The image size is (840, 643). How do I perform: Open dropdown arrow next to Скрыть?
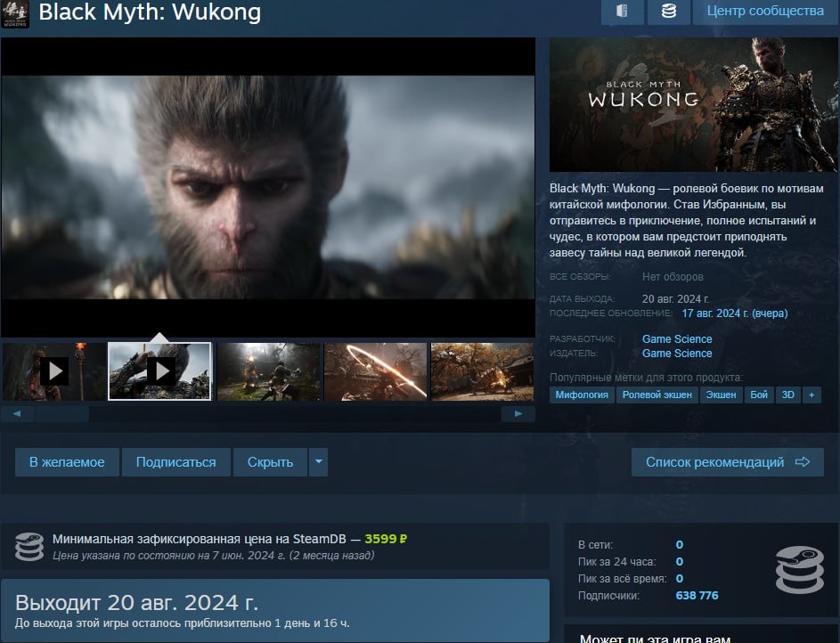(318, 462)
